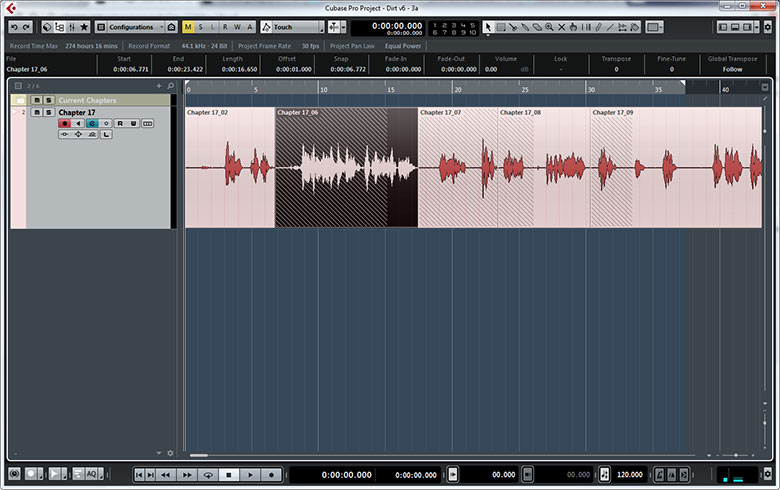Click the Redo arrow in the toolbar
This screenshot has height=490, width=780.
tap(26, 27)
